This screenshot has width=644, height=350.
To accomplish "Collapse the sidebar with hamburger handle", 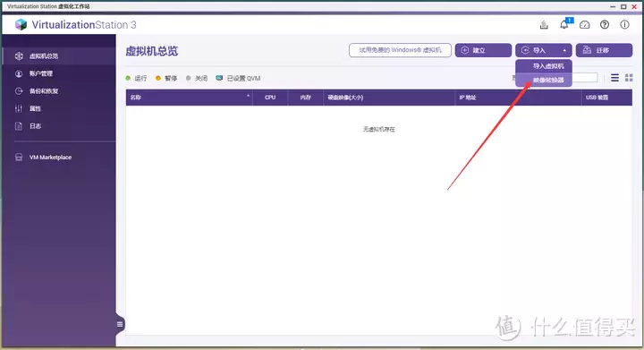I will coord(120,325).
